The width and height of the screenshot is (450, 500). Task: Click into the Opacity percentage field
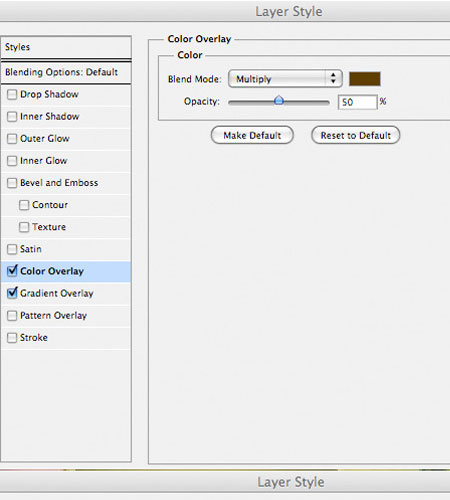coord(357,102)
